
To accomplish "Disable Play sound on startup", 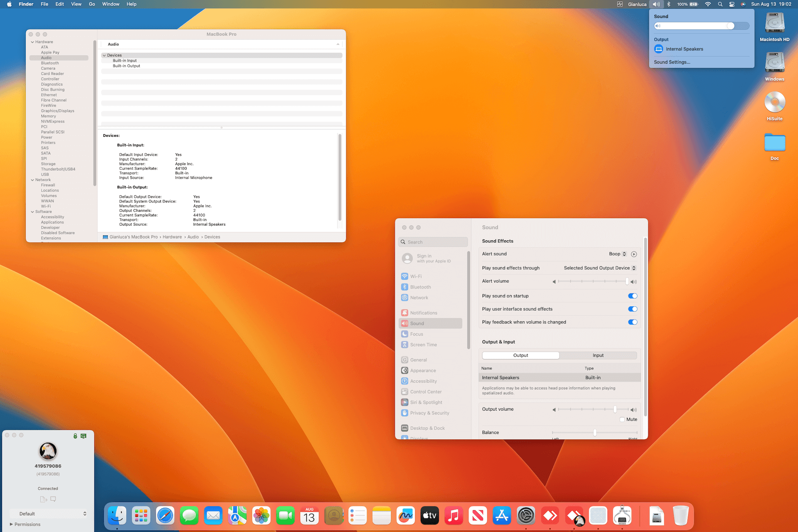I will point(632,296).
